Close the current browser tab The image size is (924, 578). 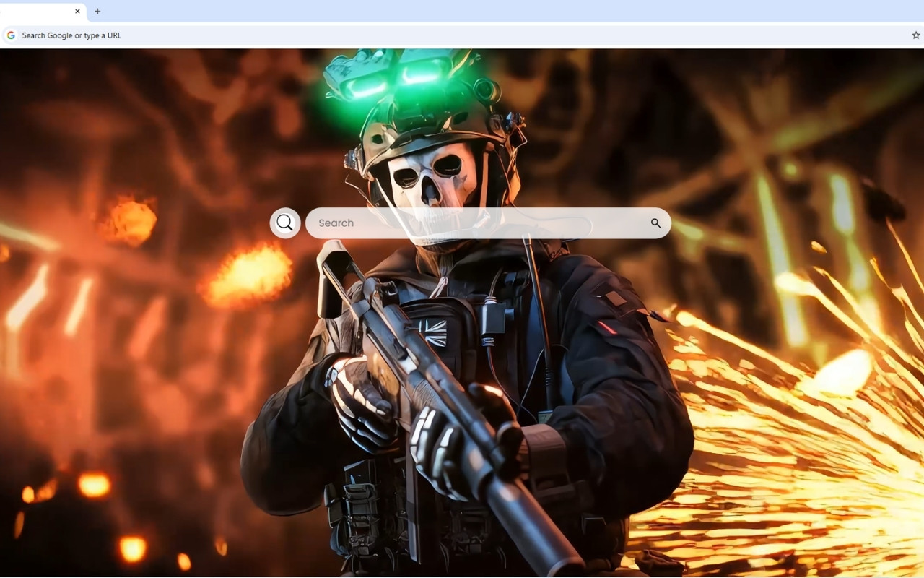click(x=77, y=11)
